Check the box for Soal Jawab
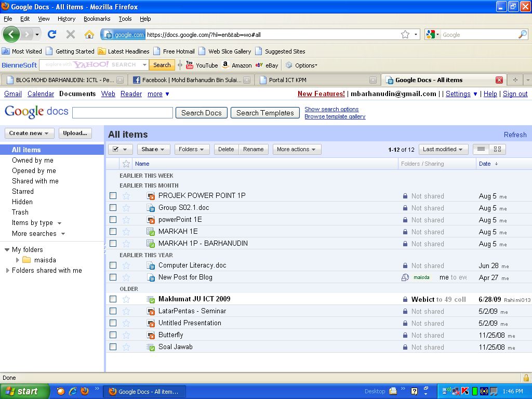 point(113,347)
